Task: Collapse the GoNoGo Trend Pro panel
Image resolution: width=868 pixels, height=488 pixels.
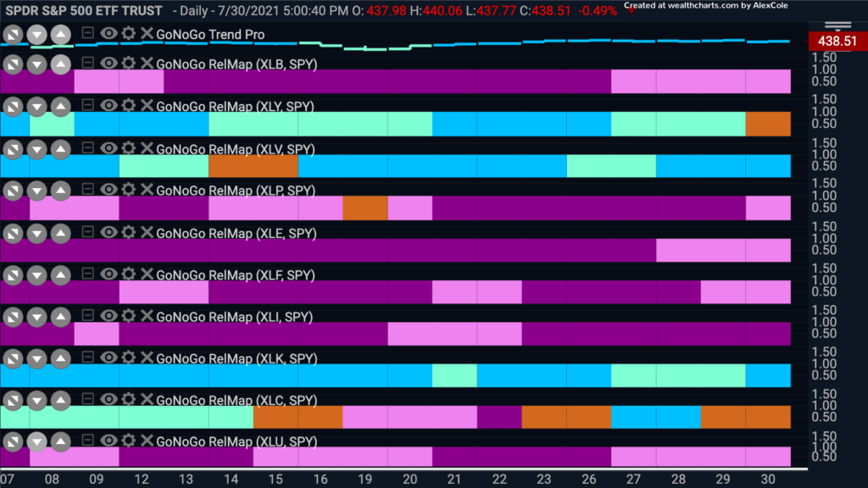Action: click(87, 33)
